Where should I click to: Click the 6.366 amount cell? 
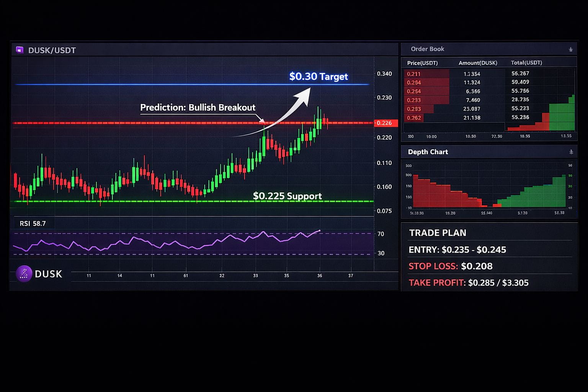pyautogui.click(x=473, y=91)
